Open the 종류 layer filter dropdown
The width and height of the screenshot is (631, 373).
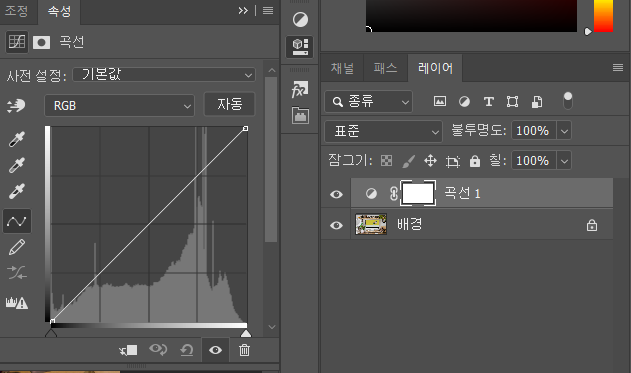coord(368,101)
